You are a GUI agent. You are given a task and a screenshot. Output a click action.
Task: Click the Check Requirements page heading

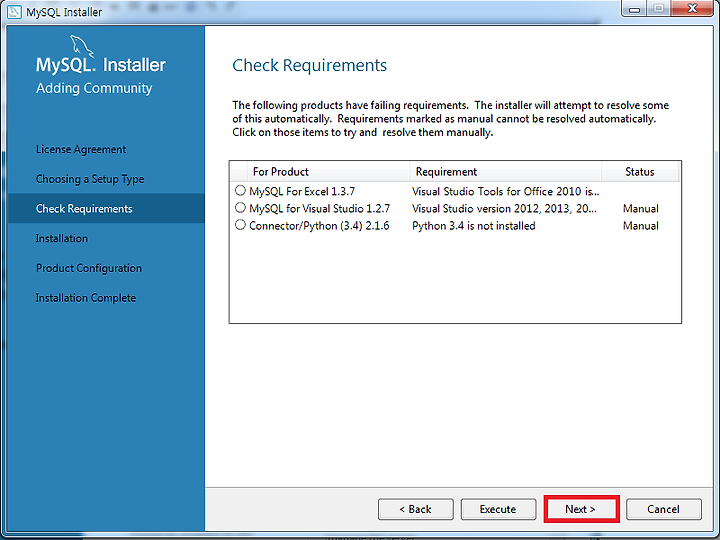point(309,65)
